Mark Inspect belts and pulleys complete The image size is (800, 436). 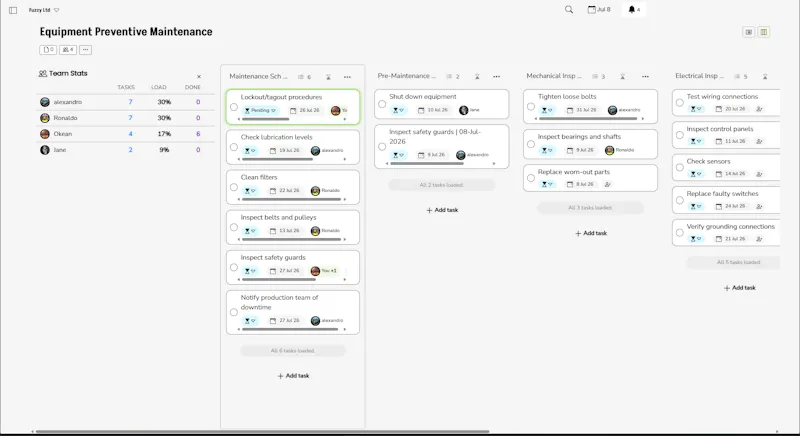pos(234,227)
